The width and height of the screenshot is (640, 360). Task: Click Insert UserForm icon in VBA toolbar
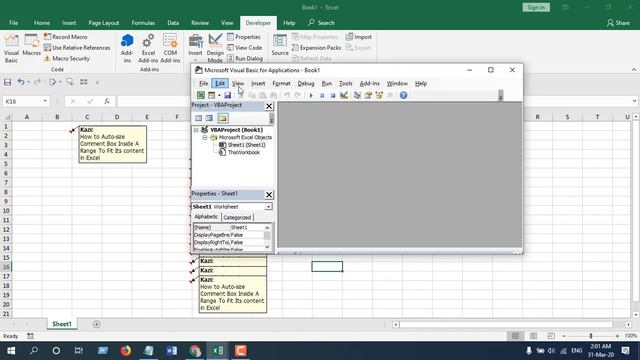point(211,95)
